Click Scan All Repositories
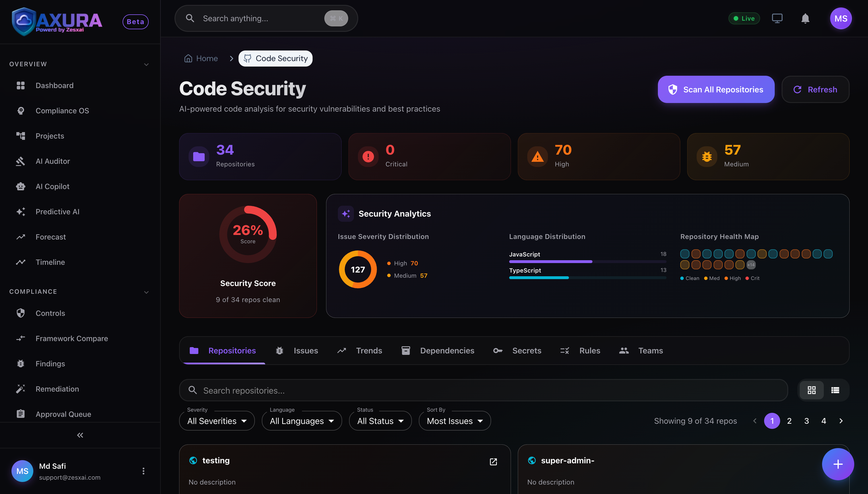Viewport: 868px width, 494px height. pos(716,89)
